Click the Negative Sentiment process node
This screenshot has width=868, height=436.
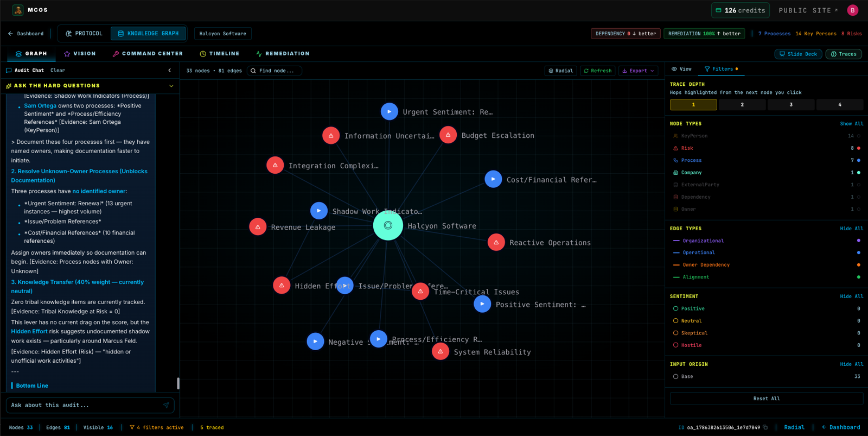click(x=315, y=342)
